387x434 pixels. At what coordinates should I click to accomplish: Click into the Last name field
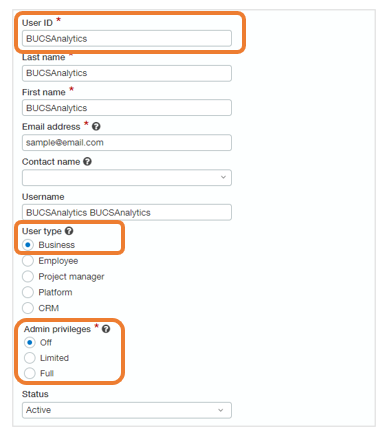pos(127,73)
